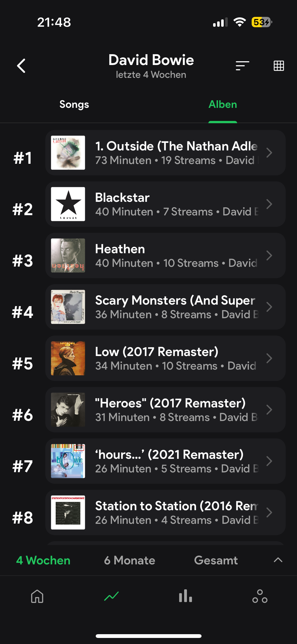Open the sort options icon
Screen dimensions: 297x644
(x=242, y=66)
